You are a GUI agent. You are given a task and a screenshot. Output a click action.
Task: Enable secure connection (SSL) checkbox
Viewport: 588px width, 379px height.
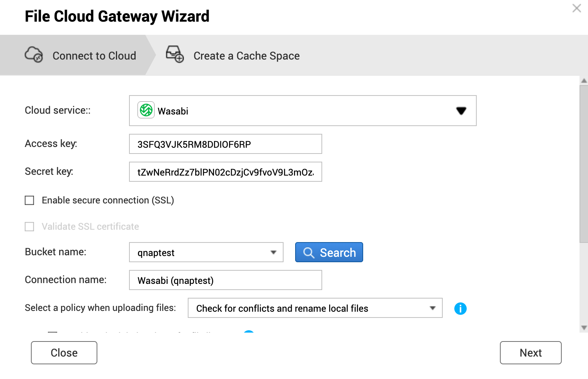pos(29,200)
